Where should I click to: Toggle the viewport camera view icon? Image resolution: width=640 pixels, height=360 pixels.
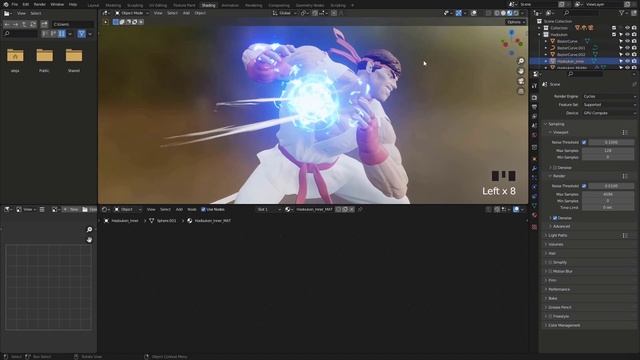(x=521, y=81)
